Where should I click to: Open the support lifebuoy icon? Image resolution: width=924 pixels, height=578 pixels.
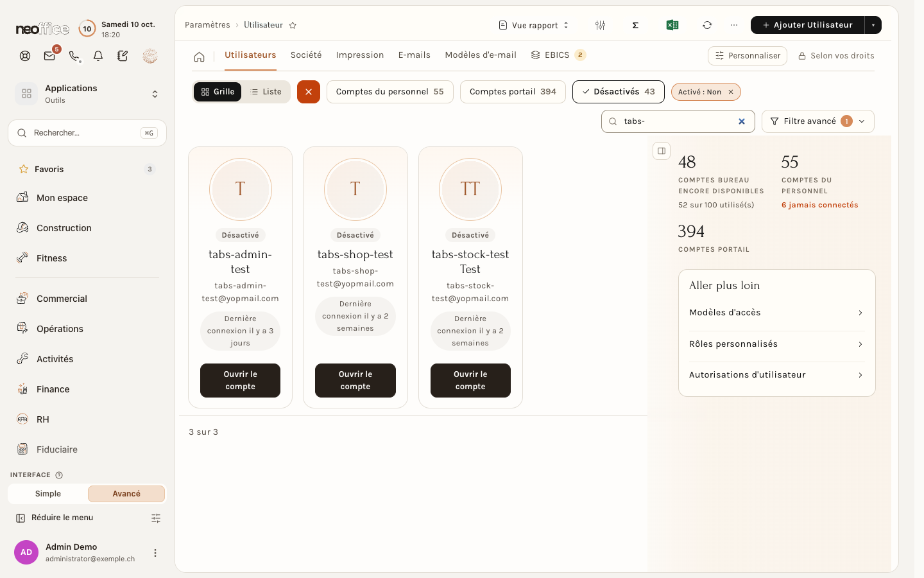[25, 56]
